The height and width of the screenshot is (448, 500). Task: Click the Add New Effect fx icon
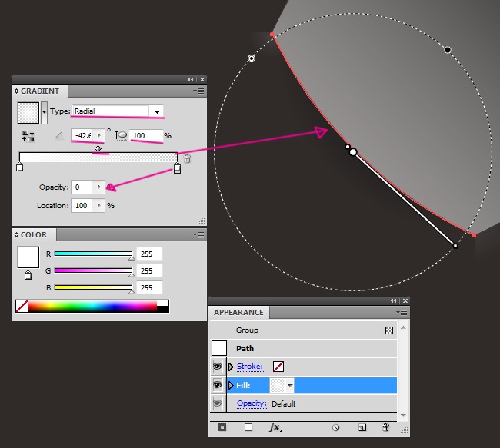point(275,427)
